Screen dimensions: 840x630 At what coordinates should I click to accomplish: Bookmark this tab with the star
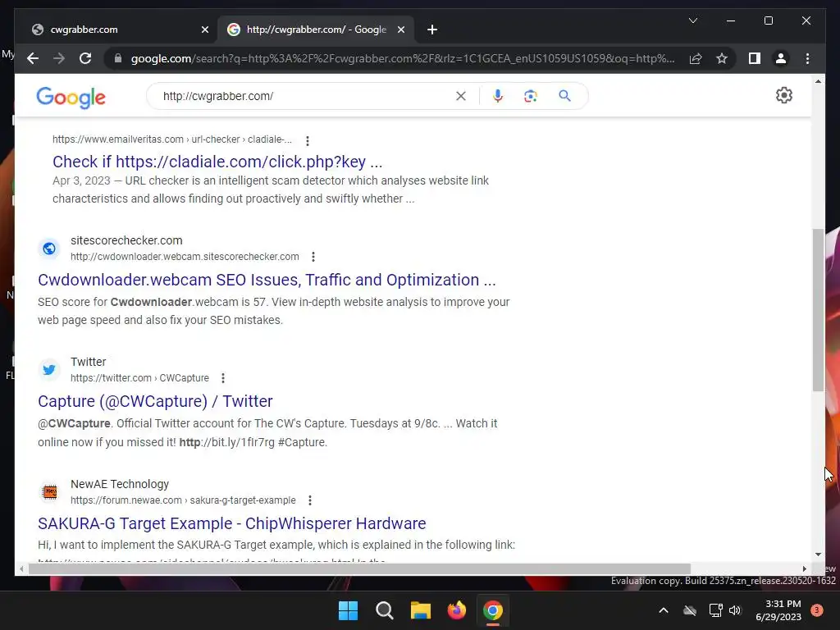(722, 58)
